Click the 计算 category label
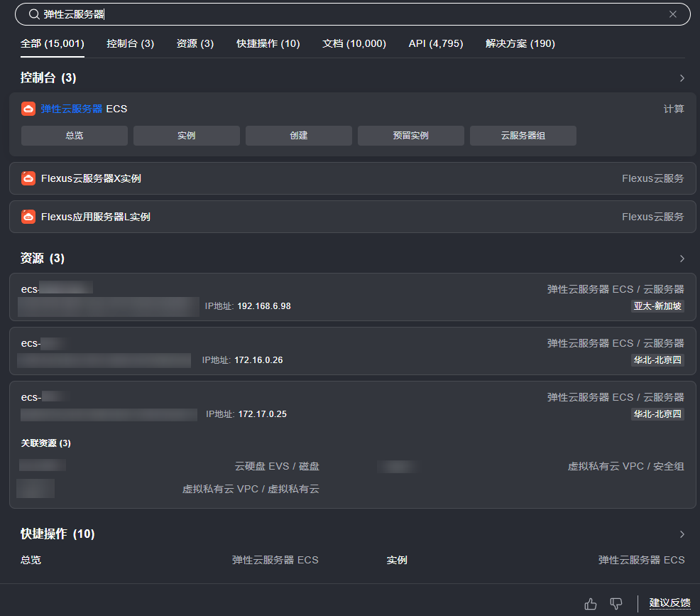This screenshot has height=616, width=700. click(674, 109)
